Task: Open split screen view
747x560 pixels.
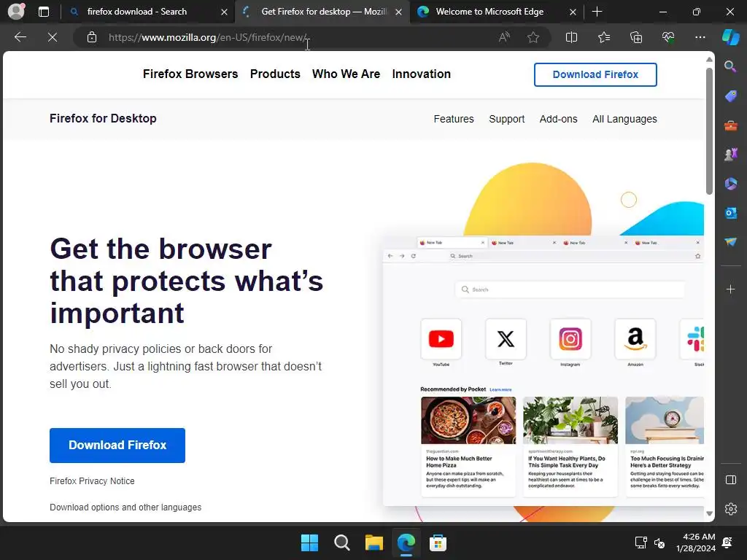Action: tap(571, 37)
